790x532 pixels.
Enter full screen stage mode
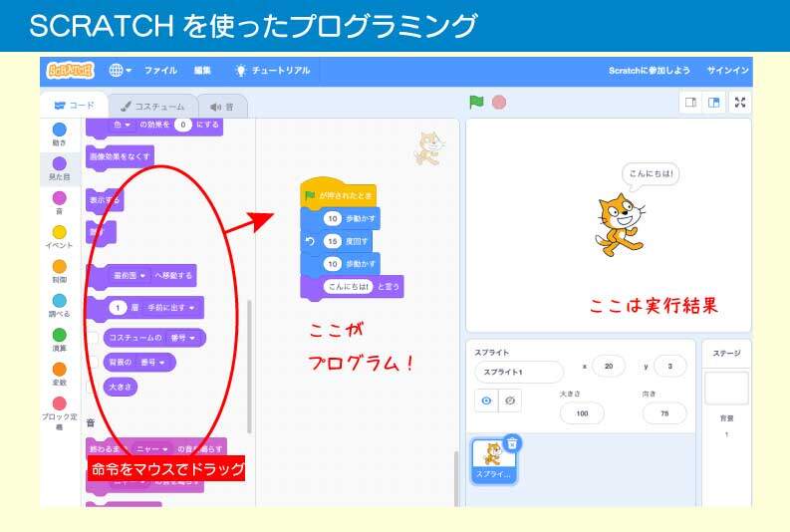click(x=740, y=103)
